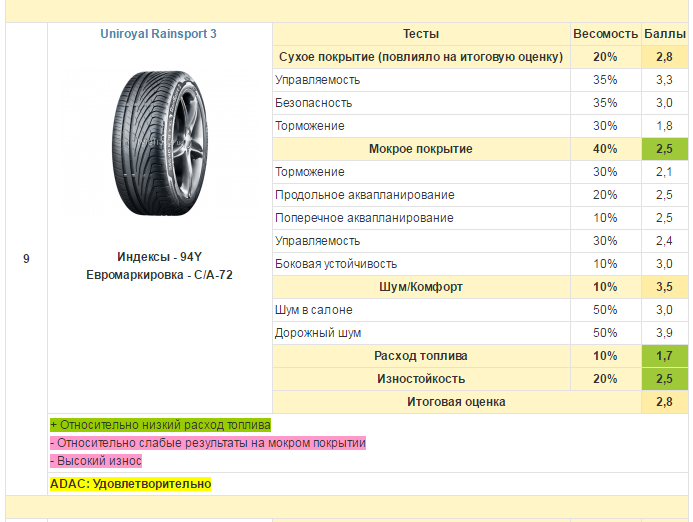Select the Тесты column header
Viewport: 693px width, 522px height.
[x=421, y=34]
